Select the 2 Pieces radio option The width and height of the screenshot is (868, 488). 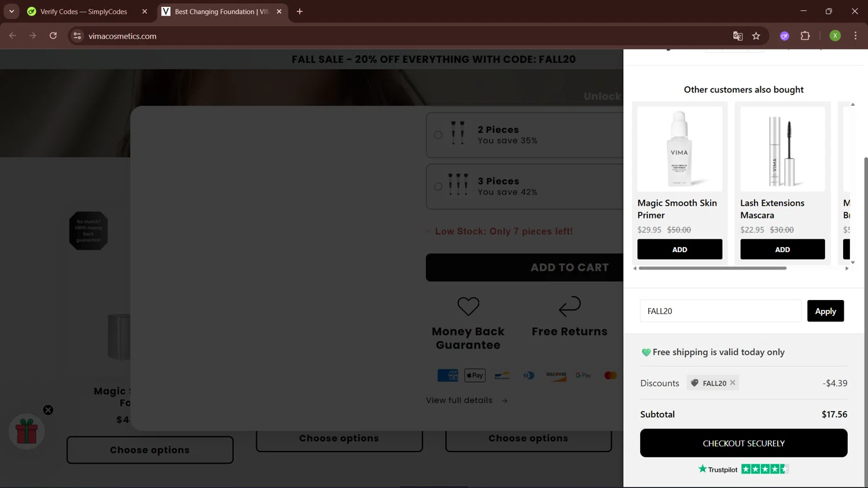click(438, 135)
